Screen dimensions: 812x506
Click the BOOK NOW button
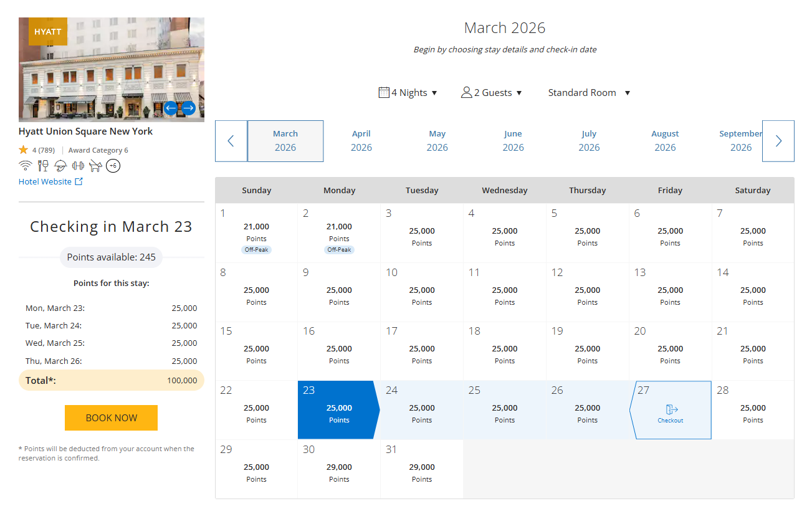(111, 418)
